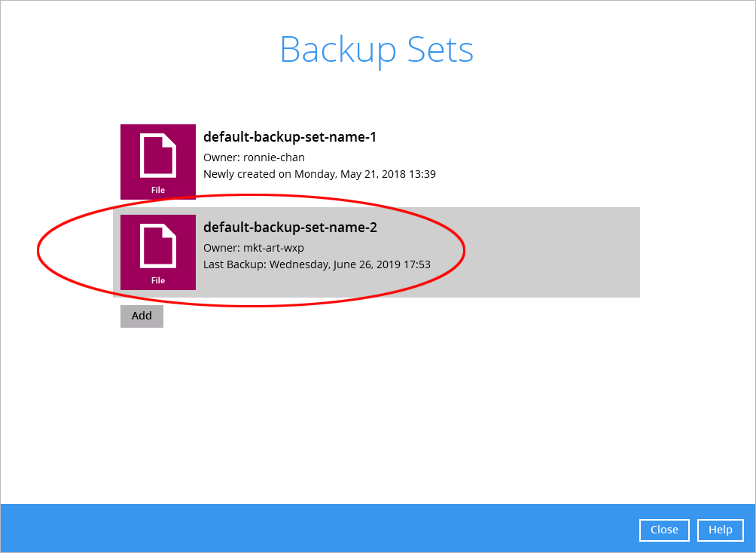Click the white document glyph of backup set 1

click(x=158, y=155)
